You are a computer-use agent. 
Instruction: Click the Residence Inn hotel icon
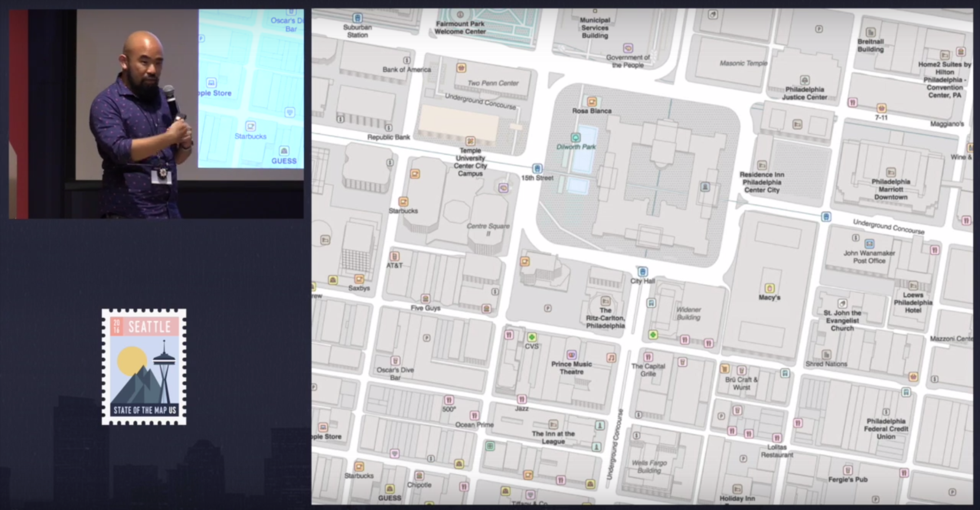click(762, 165)
